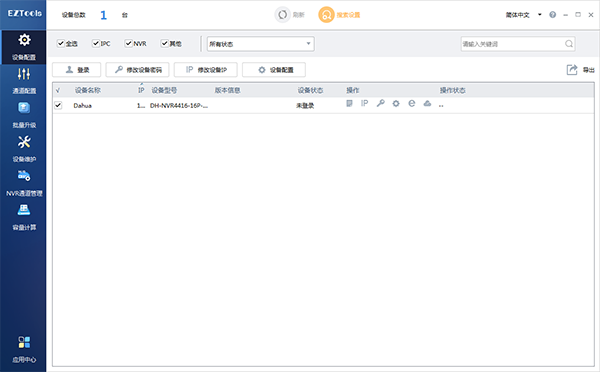
Task: Sort by the 版本信息 column header
Action: pyautogui.click(x=227, y=90)
